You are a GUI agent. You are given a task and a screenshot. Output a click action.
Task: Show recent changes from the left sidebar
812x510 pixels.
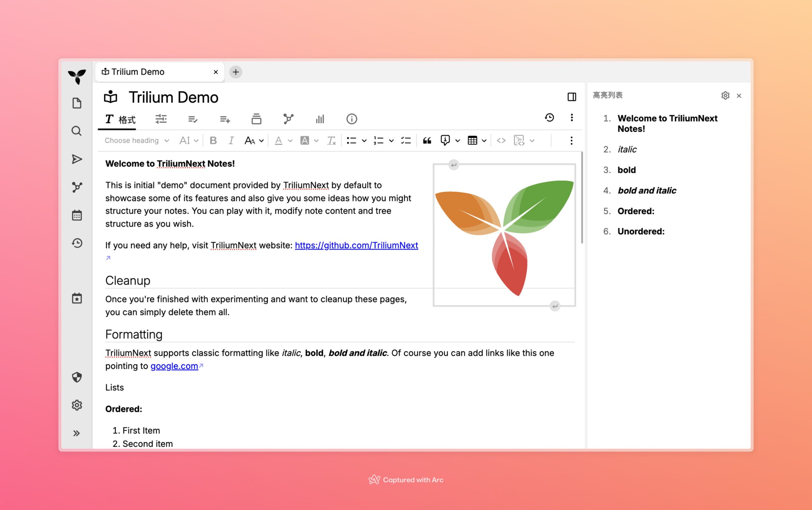click(77, 243)
